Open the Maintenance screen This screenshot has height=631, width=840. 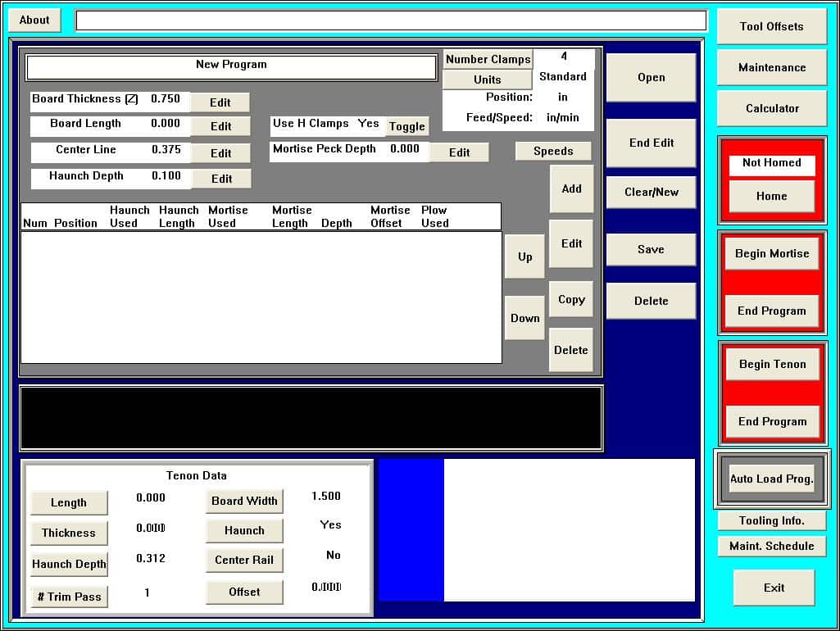point(771,68)
